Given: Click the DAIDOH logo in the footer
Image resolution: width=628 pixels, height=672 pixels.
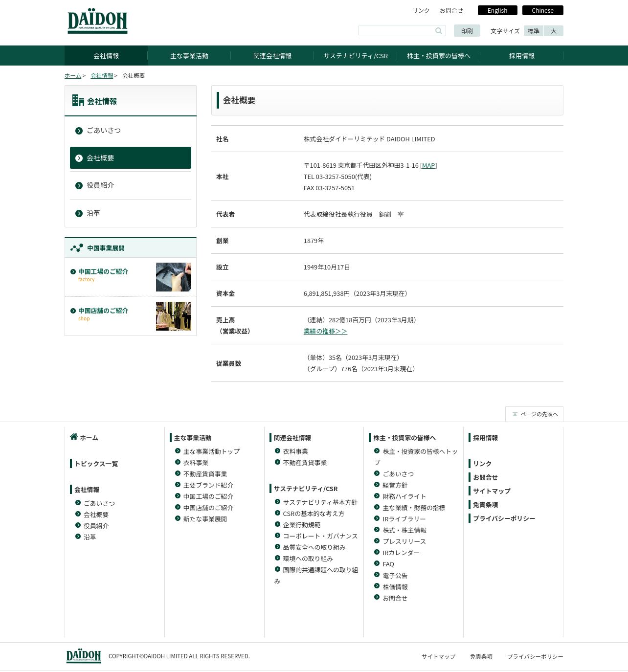Looking at the screenshot, I should [84, 656].
